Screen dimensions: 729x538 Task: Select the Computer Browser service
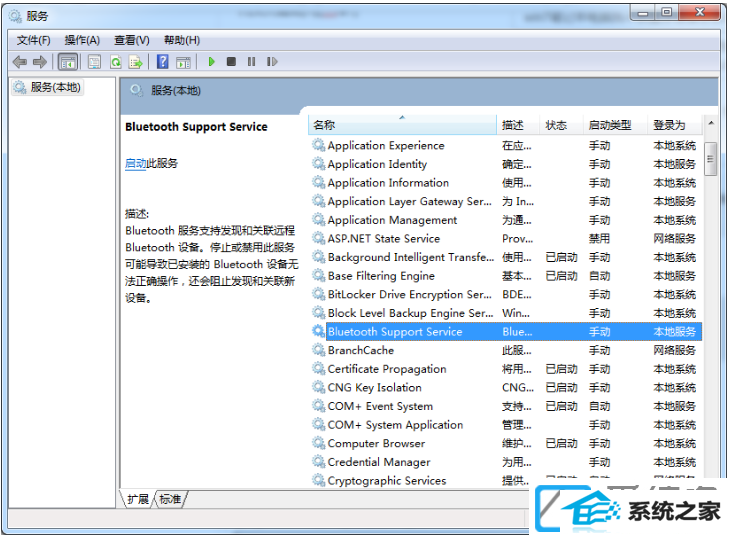pos(506,443)
